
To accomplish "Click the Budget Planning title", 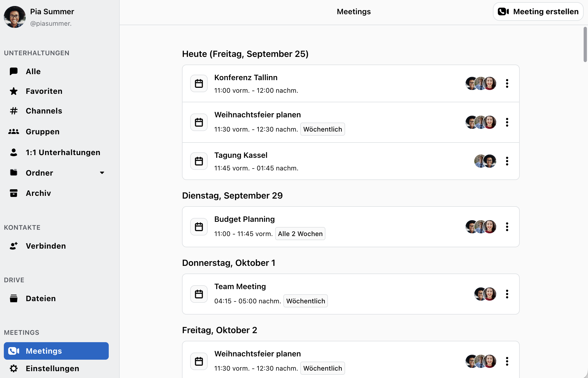I will coord(245,219).
